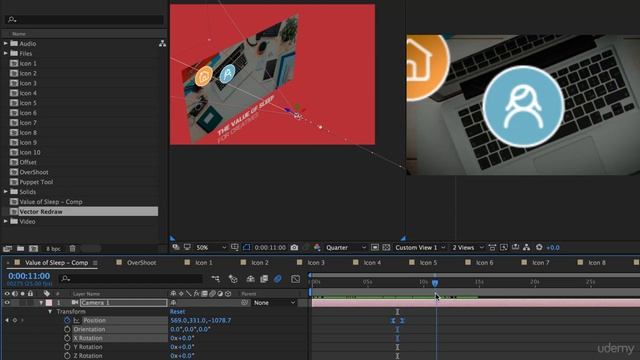Click the blue current-time indicator on time ruler

point(435,282)
